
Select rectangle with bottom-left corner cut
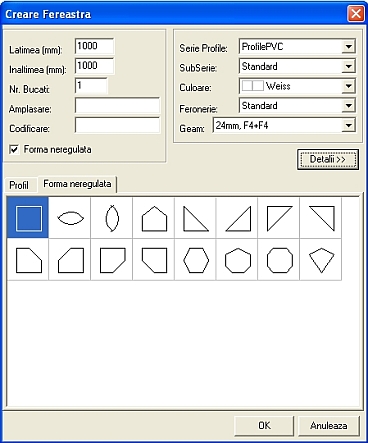154,260
